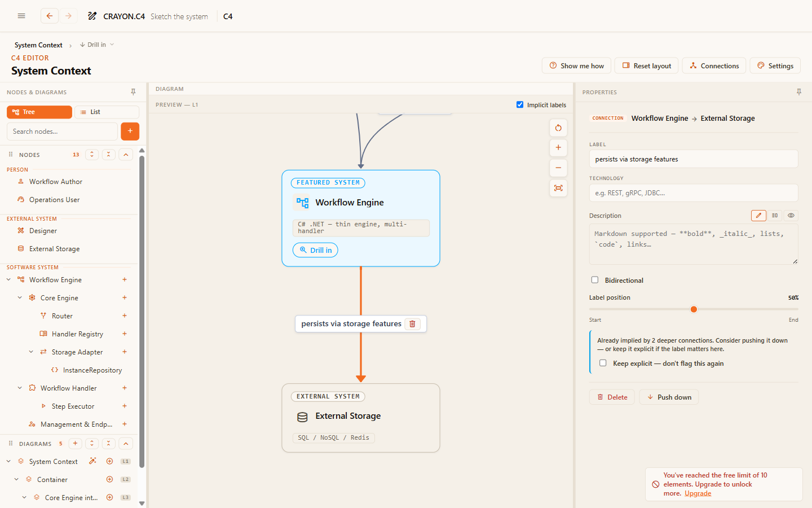Viewport: 812px width, 508px height.
Task: Follow the Upgrade link
Action: click(698, 493)
